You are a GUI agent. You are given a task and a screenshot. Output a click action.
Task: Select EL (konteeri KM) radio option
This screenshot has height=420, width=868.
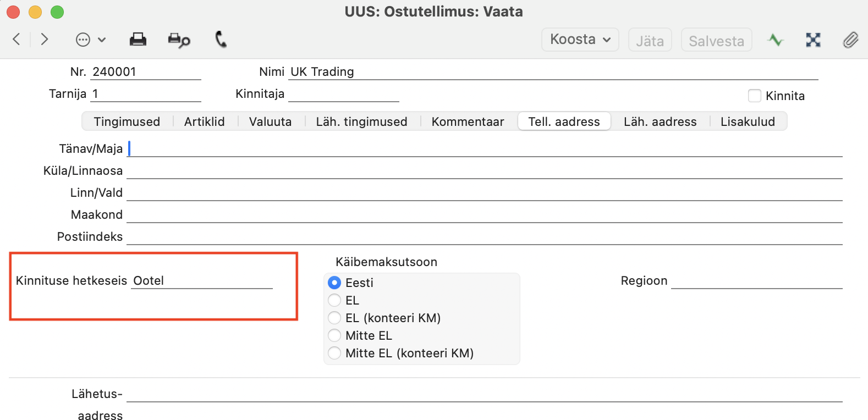tap(334, 318)
